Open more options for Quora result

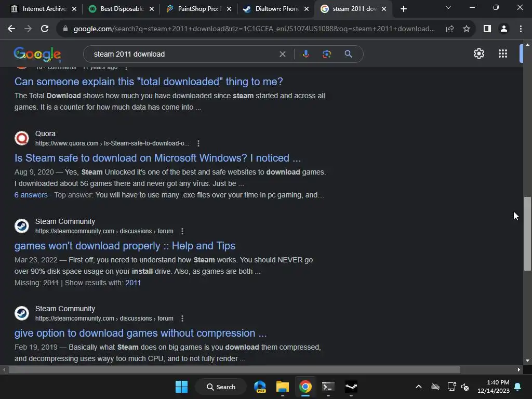198,143
